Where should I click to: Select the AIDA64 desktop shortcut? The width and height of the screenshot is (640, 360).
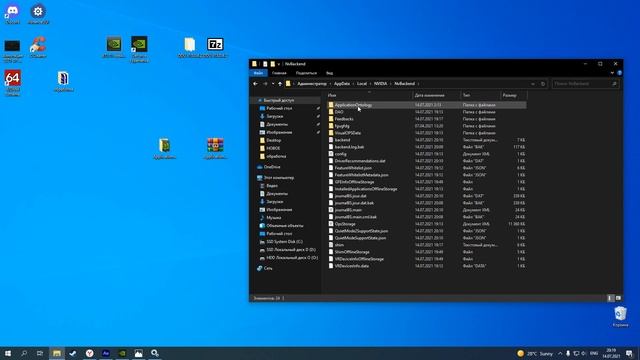[12, 82]
